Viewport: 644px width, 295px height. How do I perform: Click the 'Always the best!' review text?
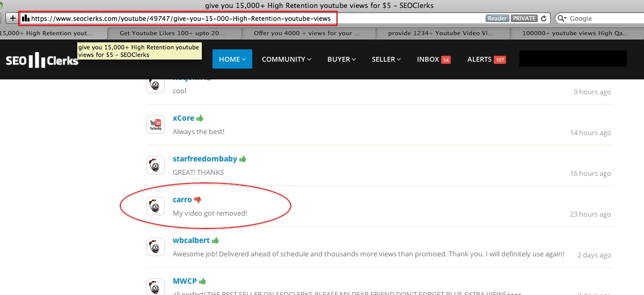(x=199, y=132)
